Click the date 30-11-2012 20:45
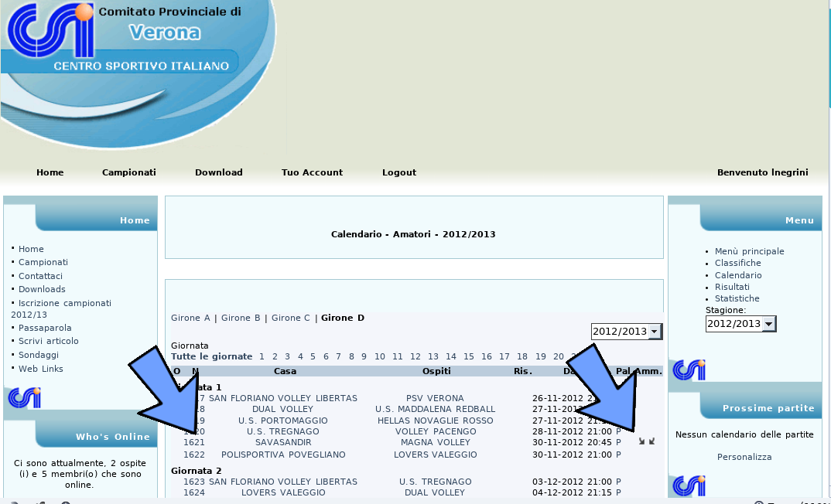Image resolution: width=831 pixels, height=504 pixels. (573, 442)
